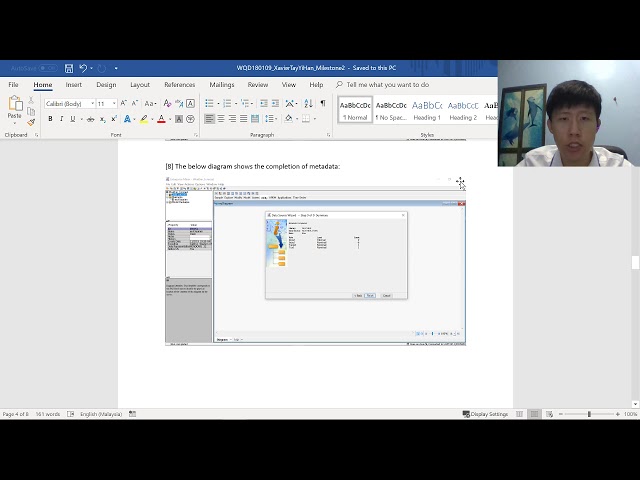Image resolution: width=640 pixels, height=480 pixels.
Task: Click the Numbering list icon
Action: coord(227,103)
